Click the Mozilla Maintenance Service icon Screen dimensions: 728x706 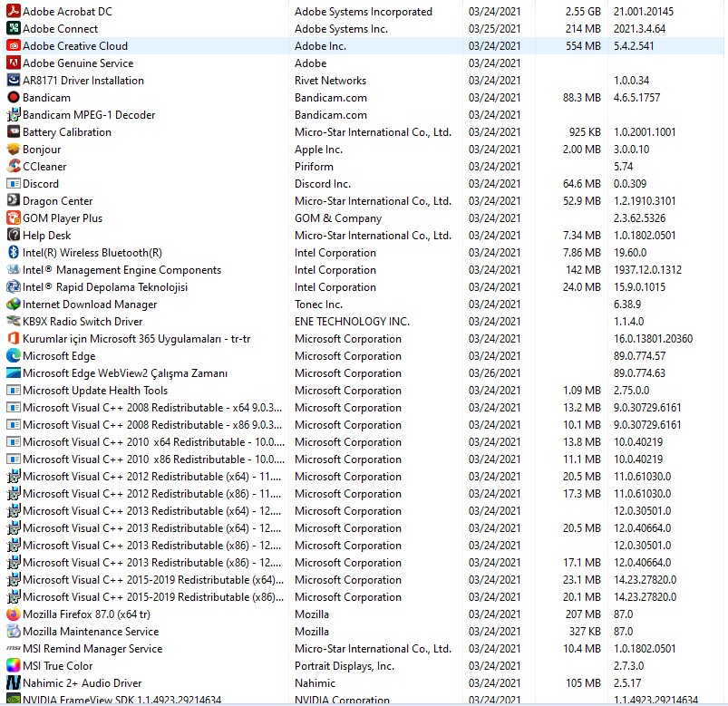point(14,632)
